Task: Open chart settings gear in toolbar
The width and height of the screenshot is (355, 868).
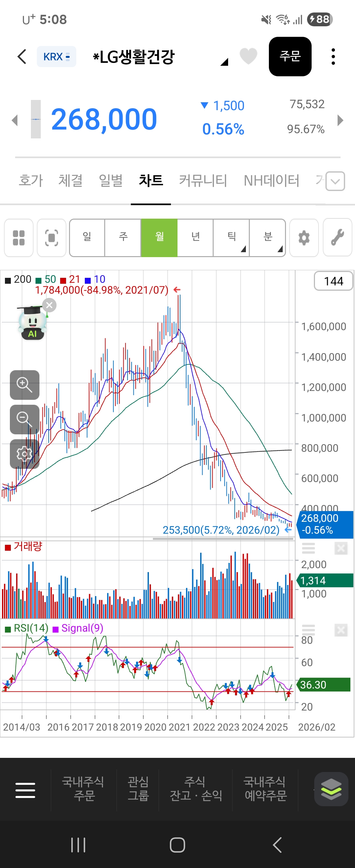Action: coord(304,238)
